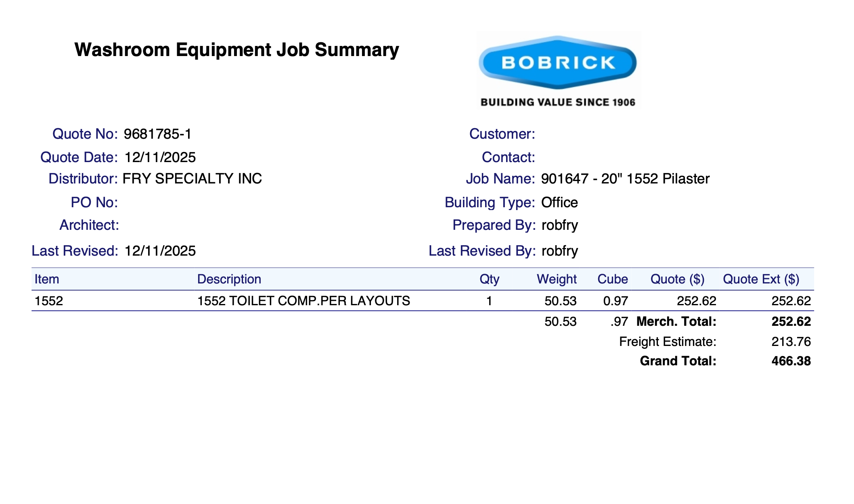Click the Cube column header
The image size is (854, 504).
(612, 279)
